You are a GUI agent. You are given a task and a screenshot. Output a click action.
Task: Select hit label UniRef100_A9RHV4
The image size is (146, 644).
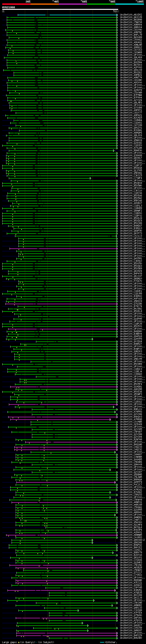click(131, 25)
